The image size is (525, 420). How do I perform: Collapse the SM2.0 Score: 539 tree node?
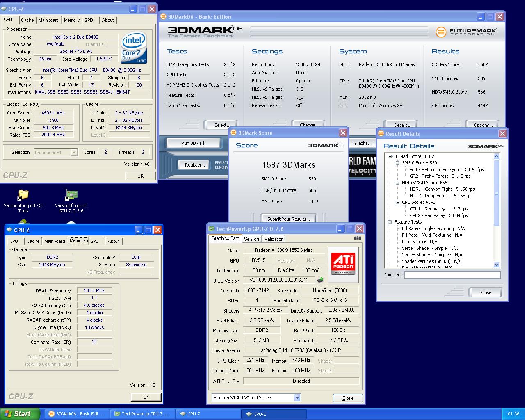(397, 163)
